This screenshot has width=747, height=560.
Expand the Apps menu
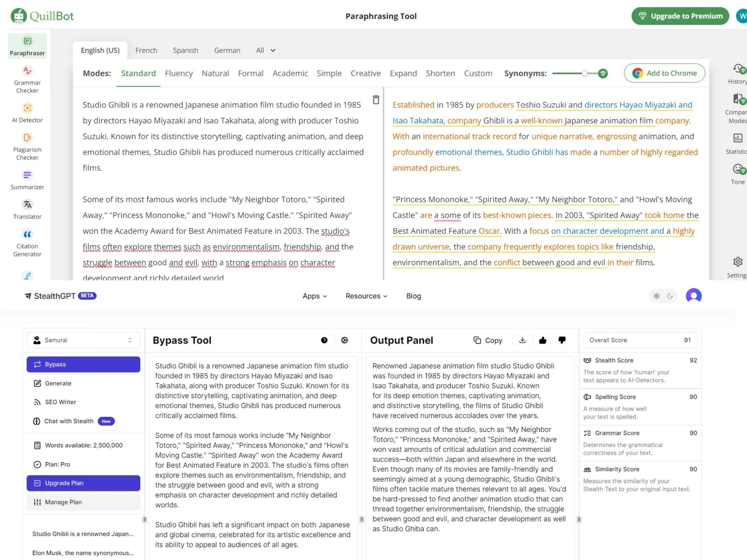tap(314, 296)
